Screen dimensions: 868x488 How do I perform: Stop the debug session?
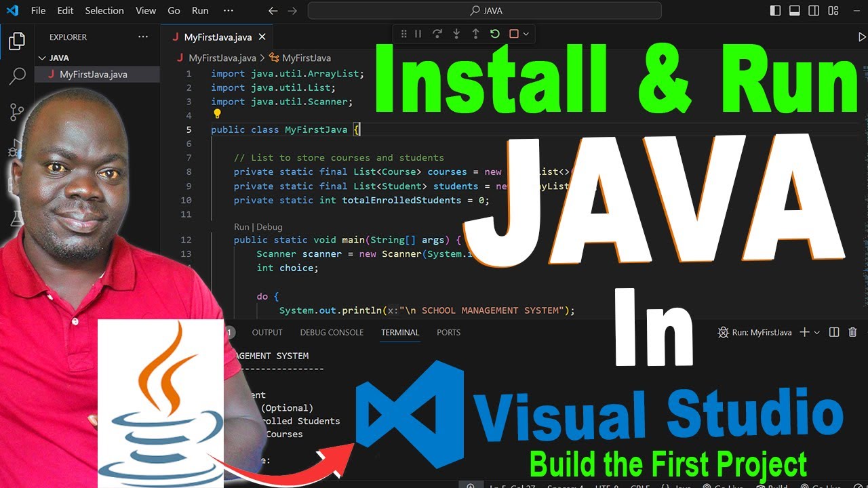[513, 34]
